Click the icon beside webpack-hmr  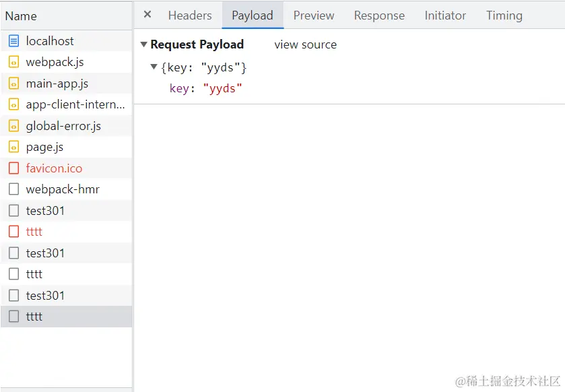coord(13,189)
